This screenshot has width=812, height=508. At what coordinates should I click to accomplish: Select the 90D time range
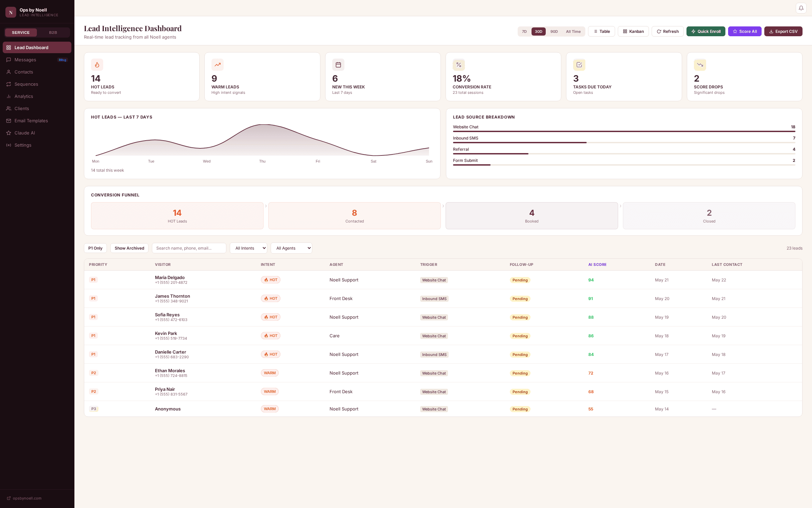[x=554, y=31]
